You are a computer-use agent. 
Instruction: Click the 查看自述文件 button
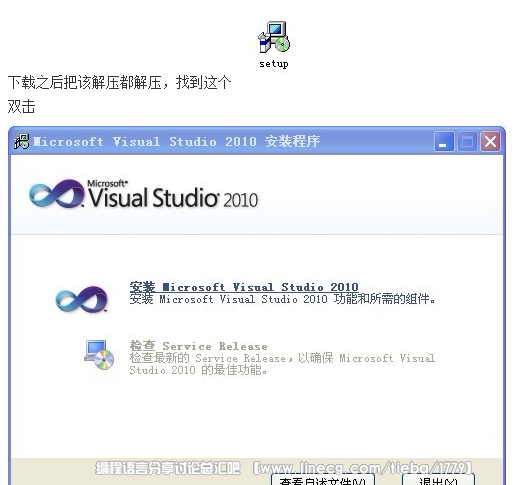(323, 480)
